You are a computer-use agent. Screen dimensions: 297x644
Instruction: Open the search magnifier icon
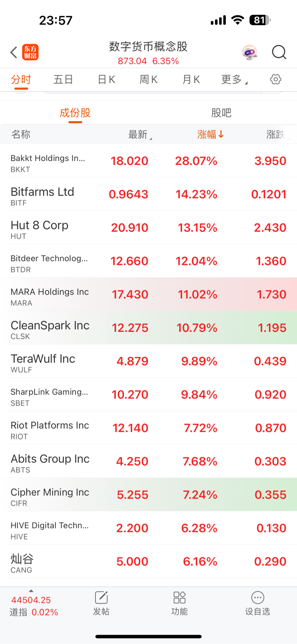tap(279, 52)
